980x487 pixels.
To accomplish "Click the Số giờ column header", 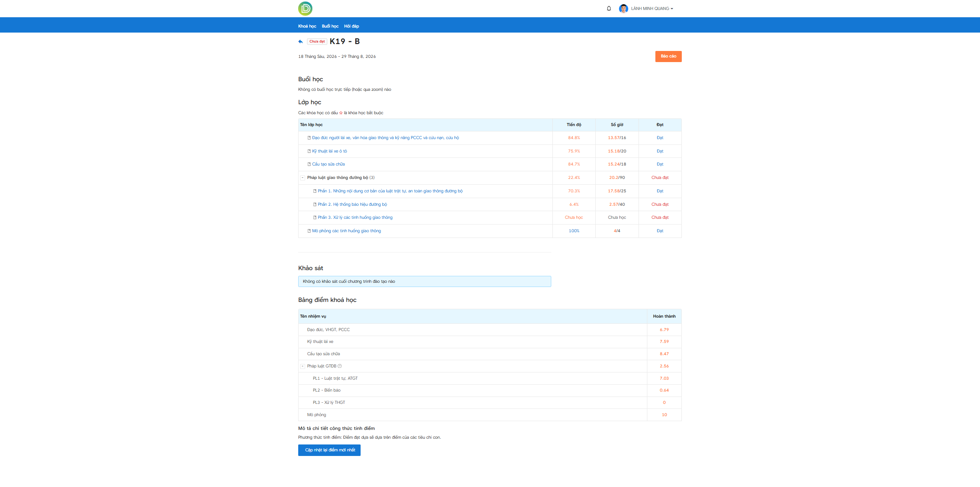I will 617,125.
